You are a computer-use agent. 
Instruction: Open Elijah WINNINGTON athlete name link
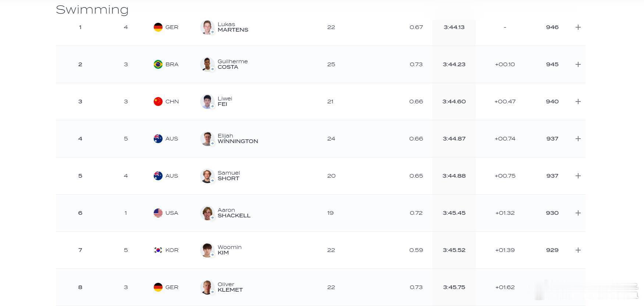[x=238, y=139]
